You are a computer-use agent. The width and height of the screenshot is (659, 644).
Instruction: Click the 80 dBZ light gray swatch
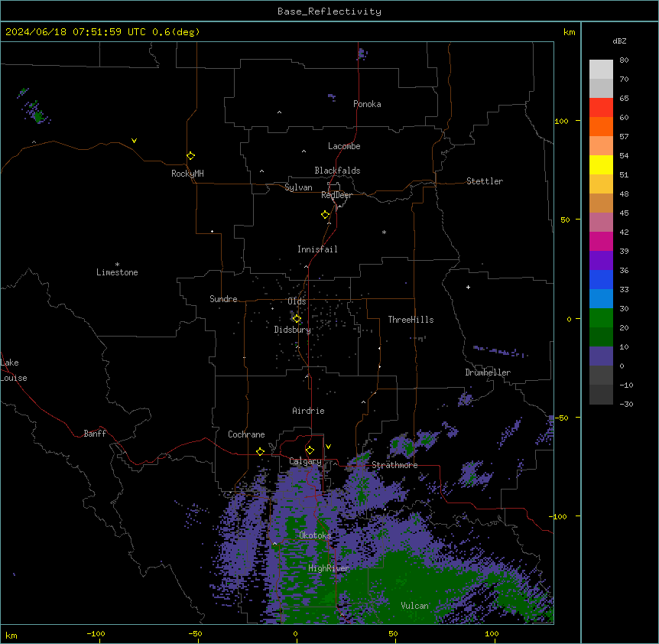[601, 69]
